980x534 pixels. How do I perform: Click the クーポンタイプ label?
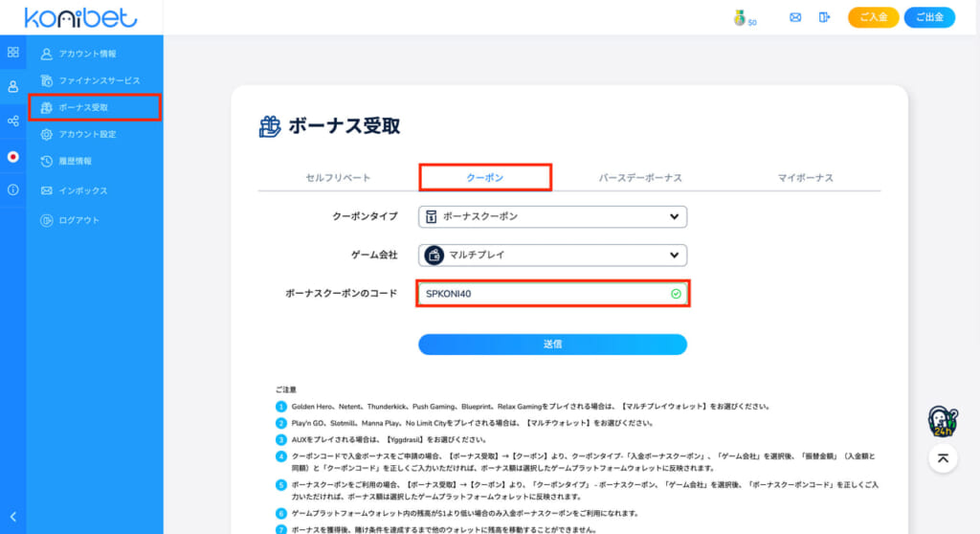(x=365, y=217)
